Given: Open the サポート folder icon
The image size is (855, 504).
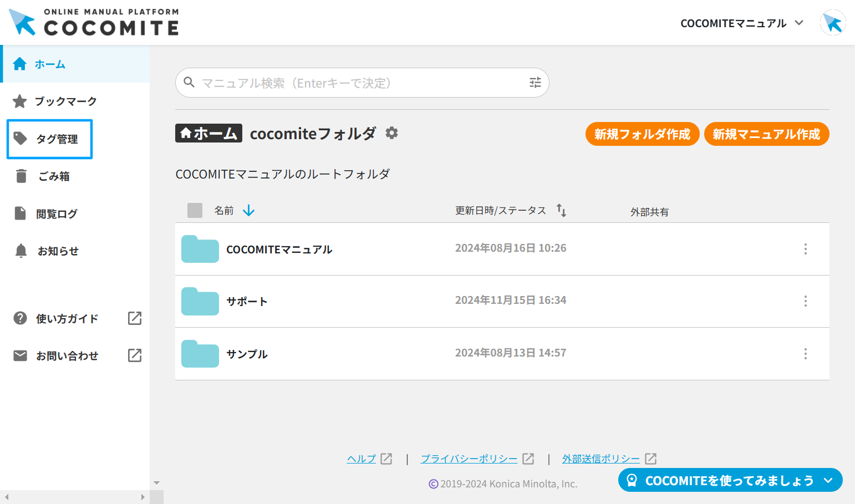Looking at the screenshot, I should click(200, 302).
